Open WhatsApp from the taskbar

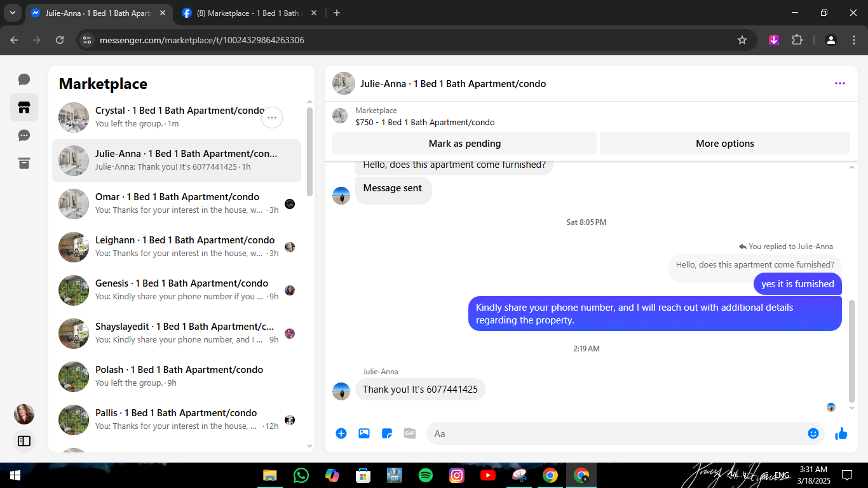(x=301, y=475)
